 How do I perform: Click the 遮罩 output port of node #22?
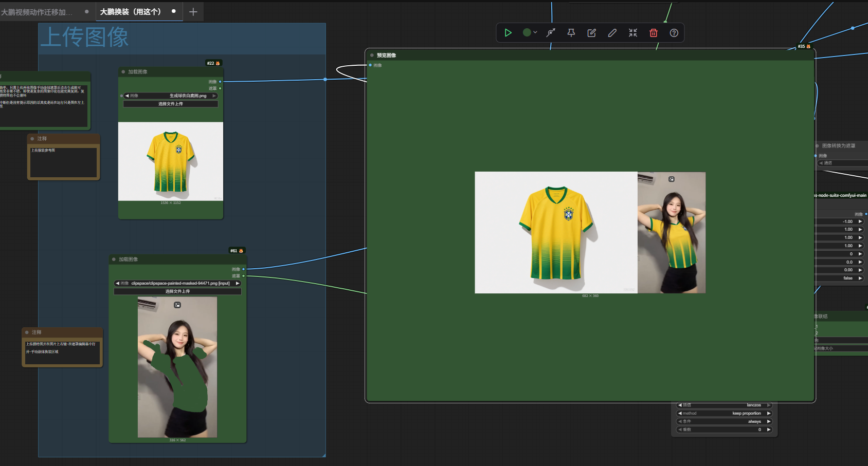(220, 88)
